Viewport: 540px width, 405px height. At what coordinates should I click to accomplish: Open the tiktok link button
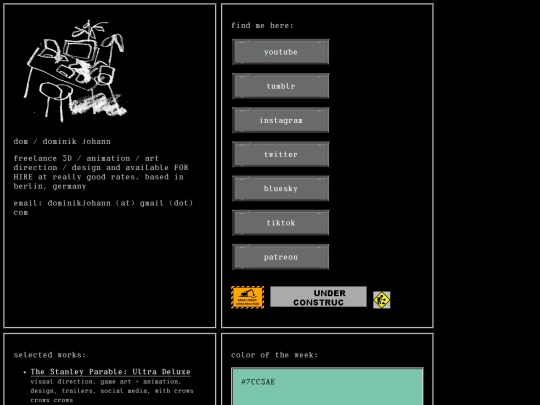coord(281,223)
